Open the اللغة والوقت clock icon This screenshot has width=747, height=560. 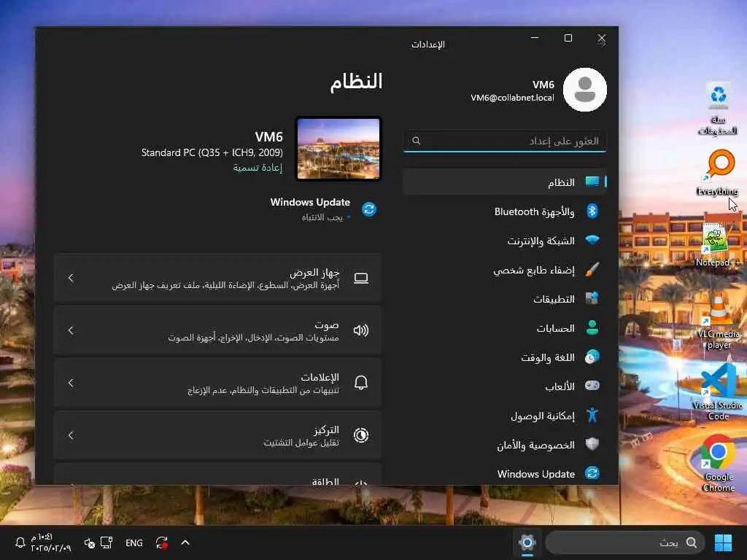point(592,357)
